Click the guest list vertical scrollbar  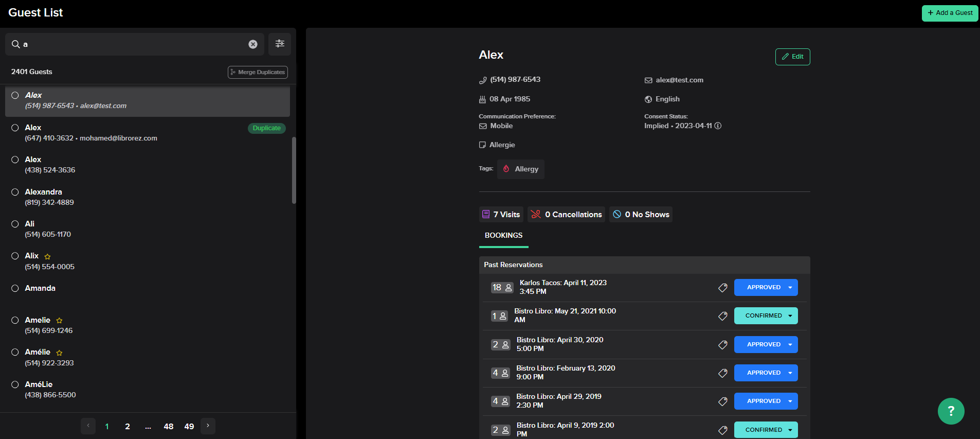pyautogui.click(x=294, y=170)
